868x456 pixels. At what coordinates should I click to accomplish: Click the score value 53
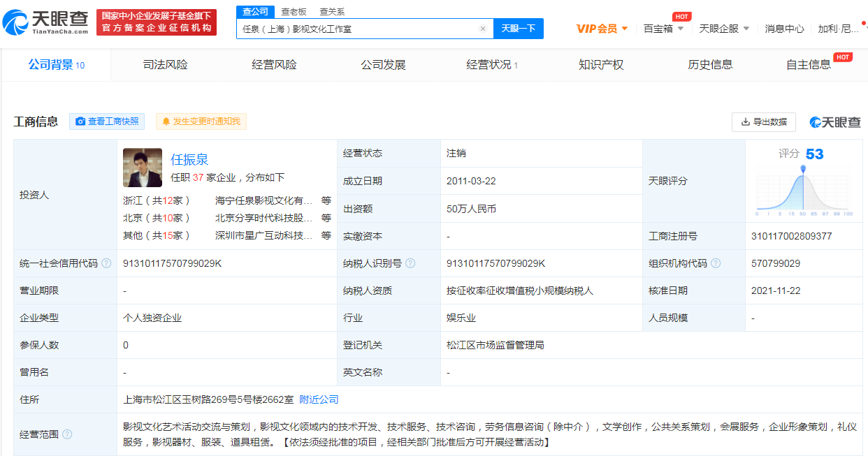[x=815, y=154]
